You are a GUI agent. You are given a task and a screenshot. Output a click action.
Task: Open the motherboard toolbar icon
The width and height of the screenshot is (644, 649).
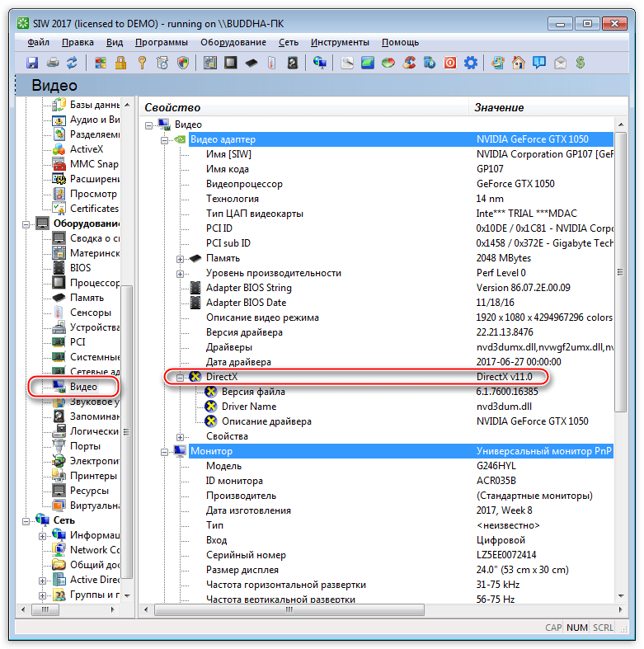[210, 63]
